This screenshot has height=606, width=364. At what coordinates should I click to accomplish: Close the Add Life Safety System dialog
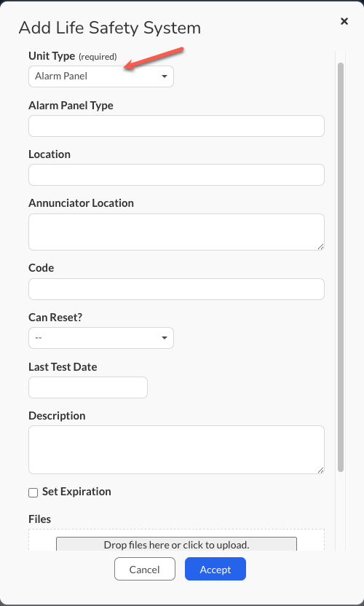pyautogui.click(x=344, y=21)
